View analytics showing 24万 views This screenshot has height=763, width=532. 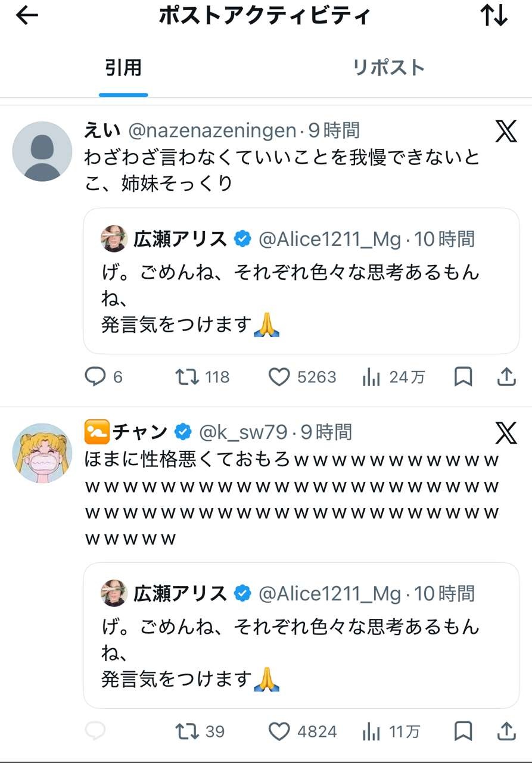pos(371,376)
